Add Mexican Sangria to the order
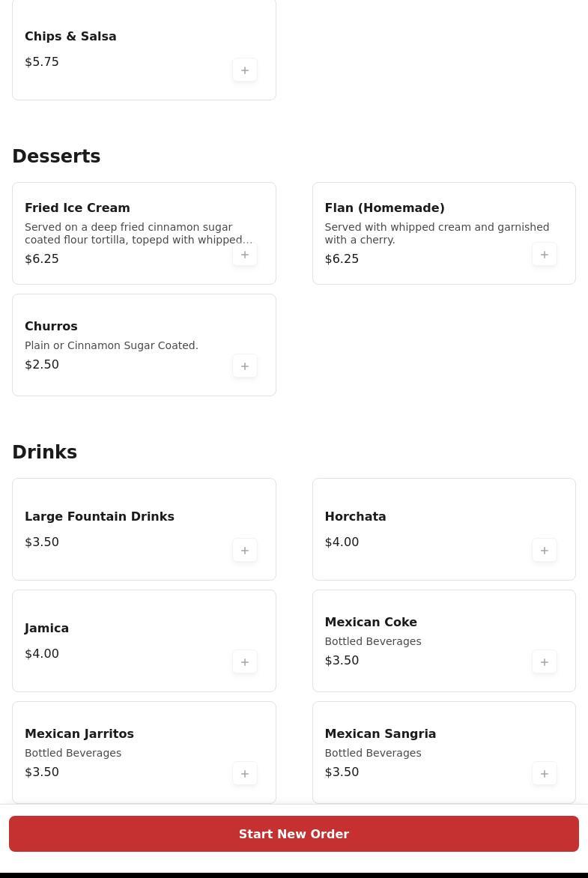Screen dimensions: 588x878 tap(545, 773)
